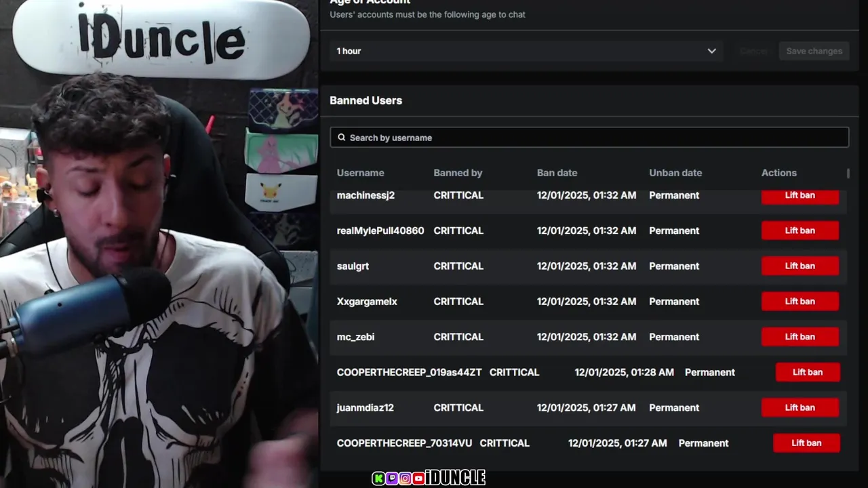The height and width of the screenshot is (488, 868).
Task: Open the 1 hour account age dropdown
Action: click(526, 51)
